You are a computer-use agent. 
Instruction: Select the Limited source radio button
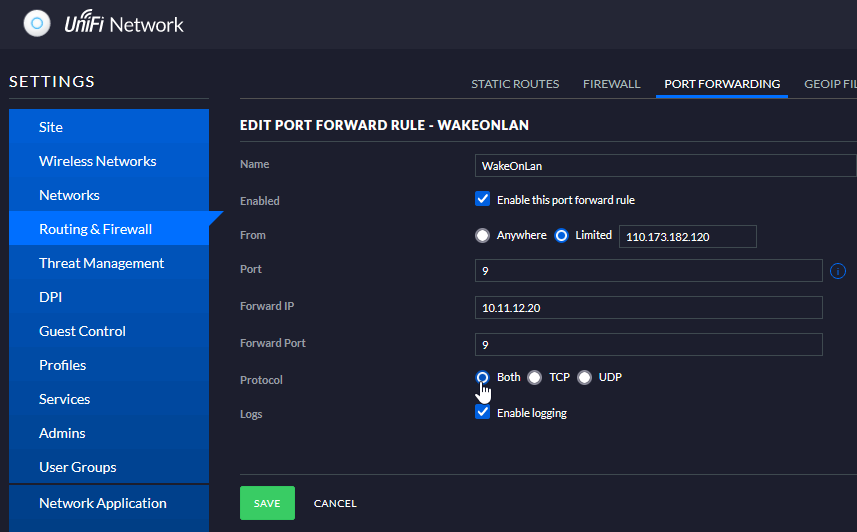[x=561, y=235]
